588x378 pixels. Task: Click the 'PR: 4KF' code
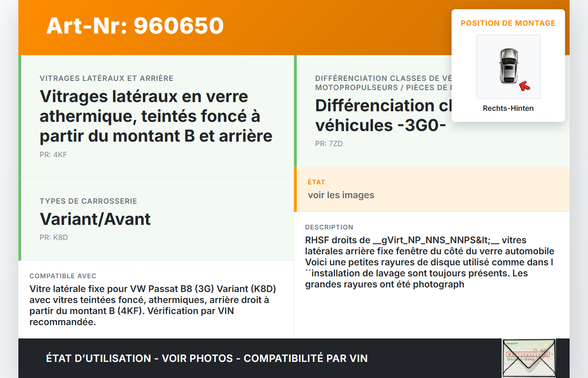click(x=53, y=155)
